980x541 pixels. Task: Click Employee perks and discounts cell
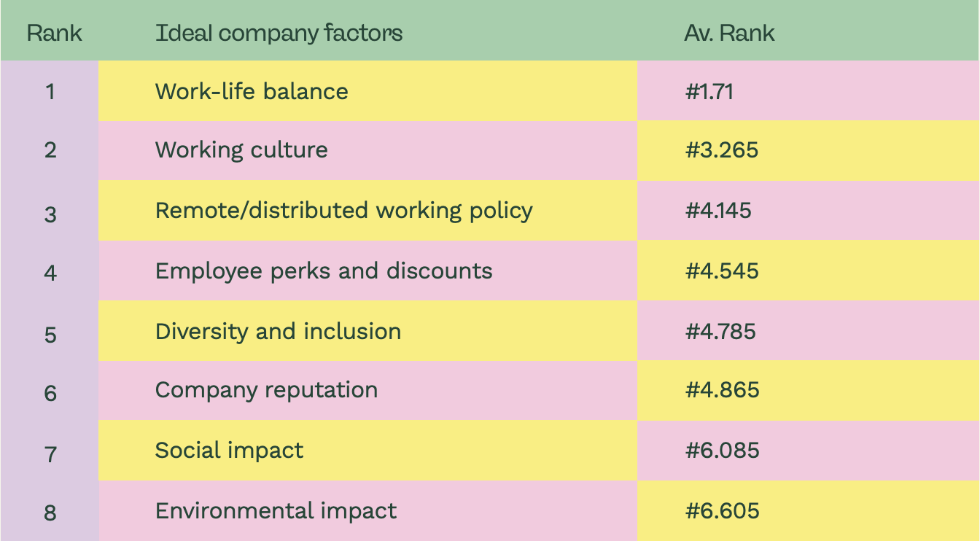tap(367, 270)
